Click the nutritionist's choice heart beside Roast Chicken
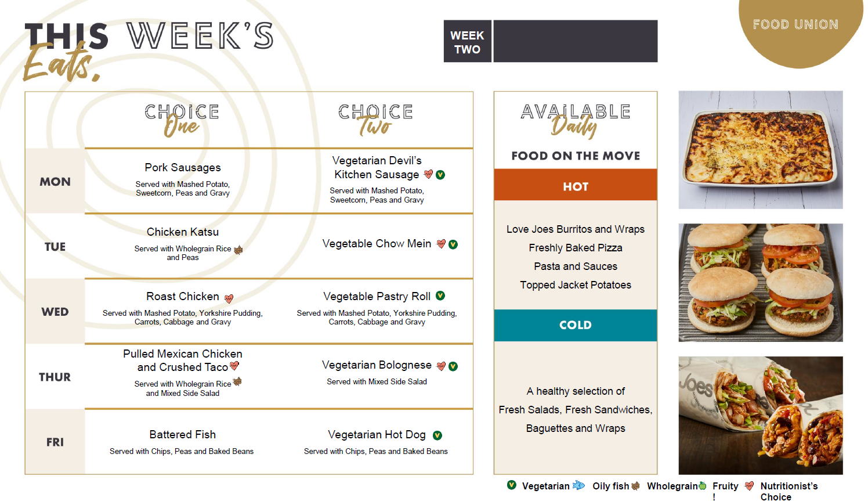Viewport: 868px width, 501px height. tap(229, 298)
